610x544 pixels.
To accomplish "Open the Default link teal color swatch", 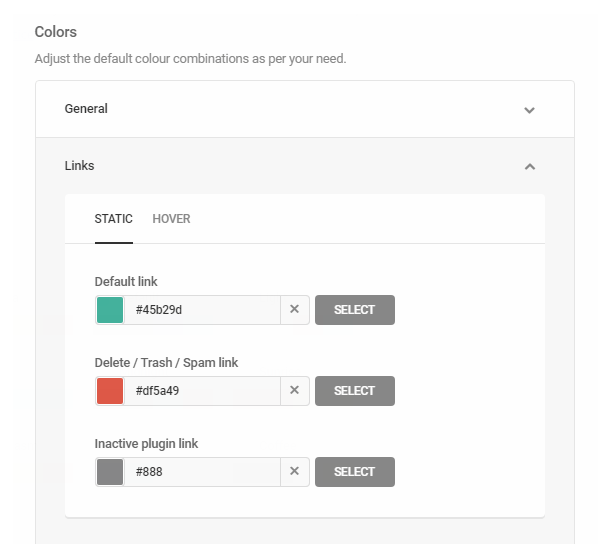I will pos(110,310).
